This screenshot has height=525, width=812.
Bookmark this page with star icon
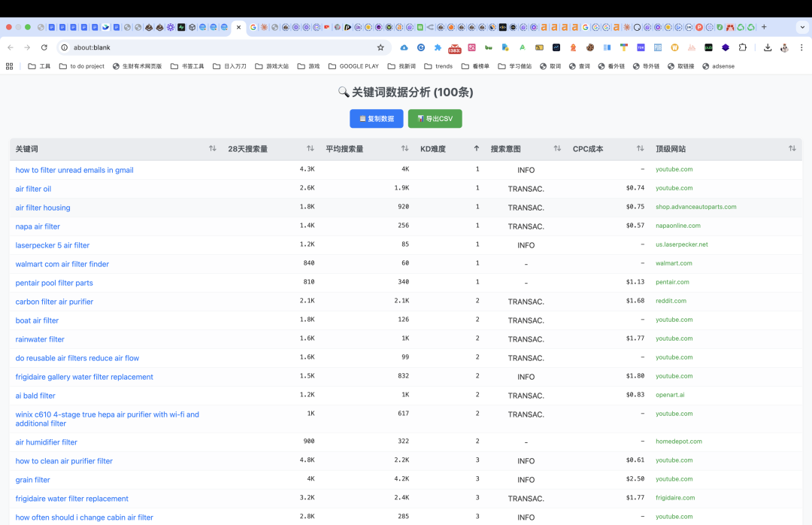click(380, 47)
